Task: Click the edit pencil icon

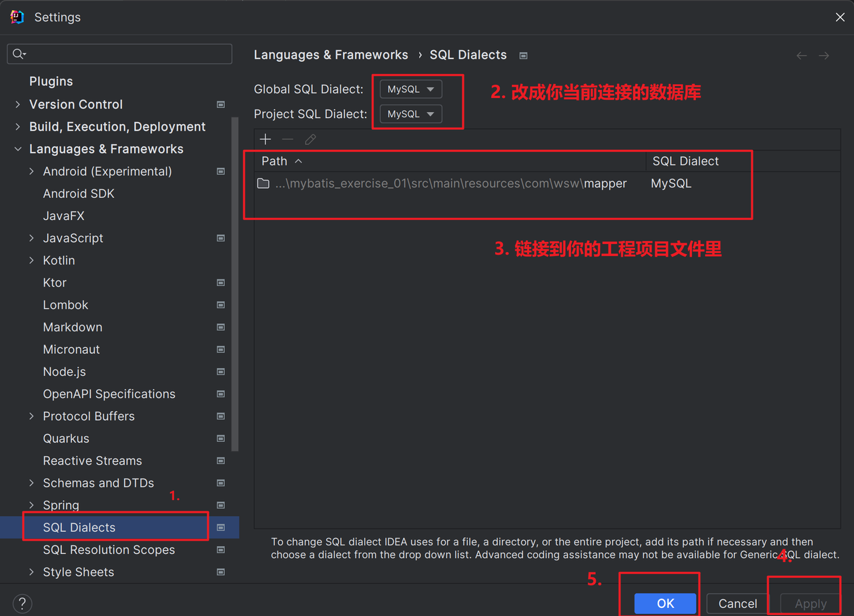Action: tap(310, 139)
